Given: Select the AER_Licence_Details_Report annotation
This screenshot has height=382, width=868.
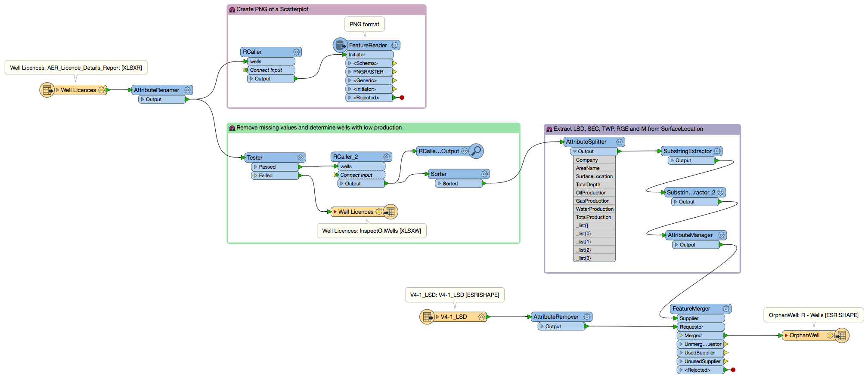Looking at the screenshot, I should tap(76, 68).
